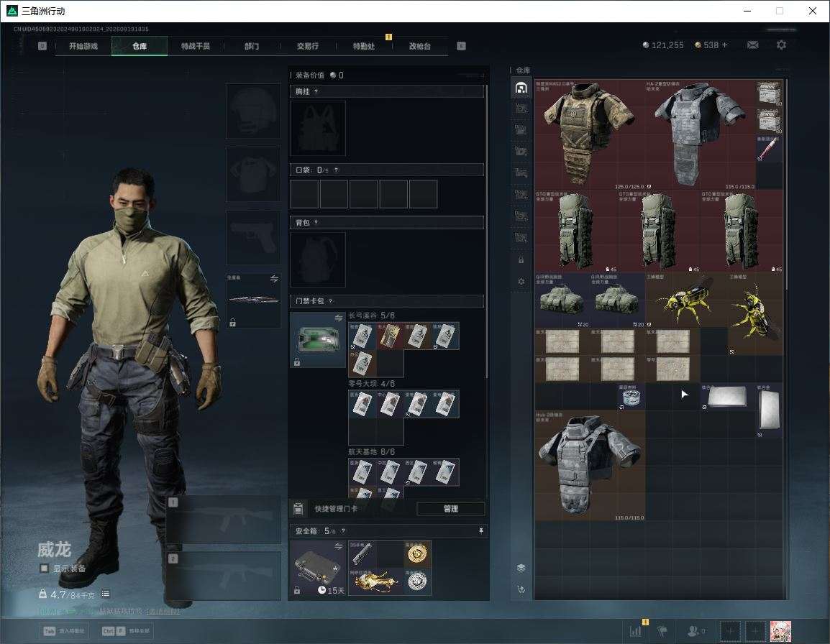Select the red keycard in 长弓溪谷
This screenshot has height=644, width=830.
[390, 336]
